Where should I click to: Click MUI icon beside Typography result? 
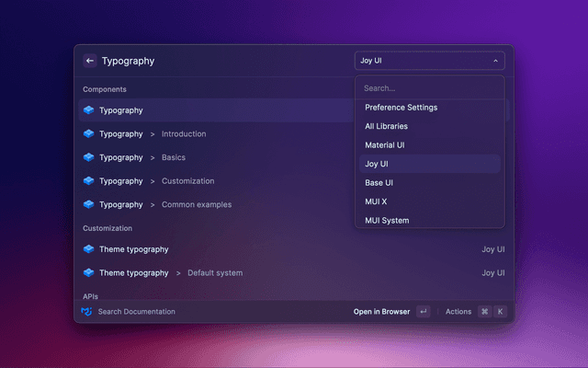88,110
